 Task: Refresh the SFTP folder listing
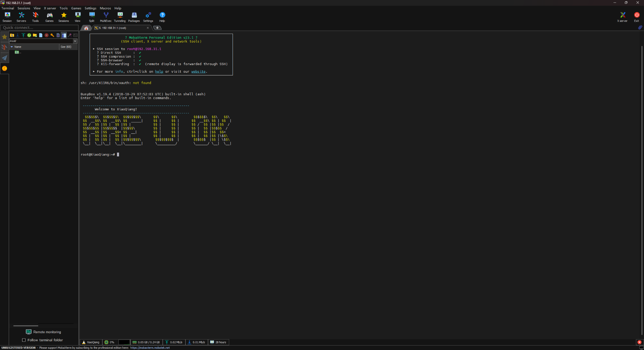coord(29,35)
